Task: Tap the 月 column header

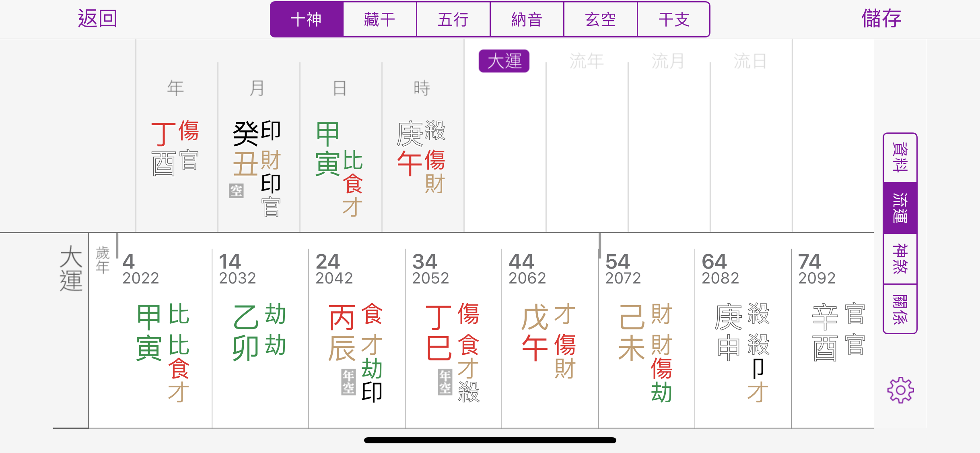Action: pos(257,88)
